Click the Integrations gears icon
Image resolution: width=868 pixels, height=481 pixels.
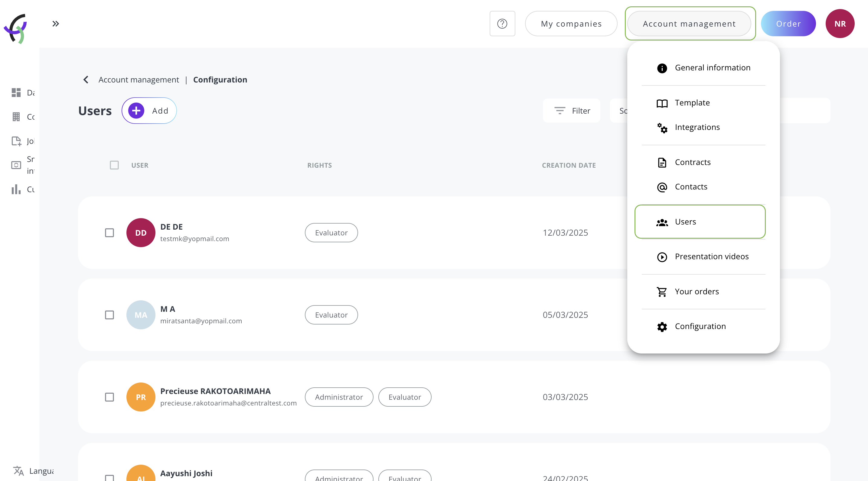click(x=662, y=128)
